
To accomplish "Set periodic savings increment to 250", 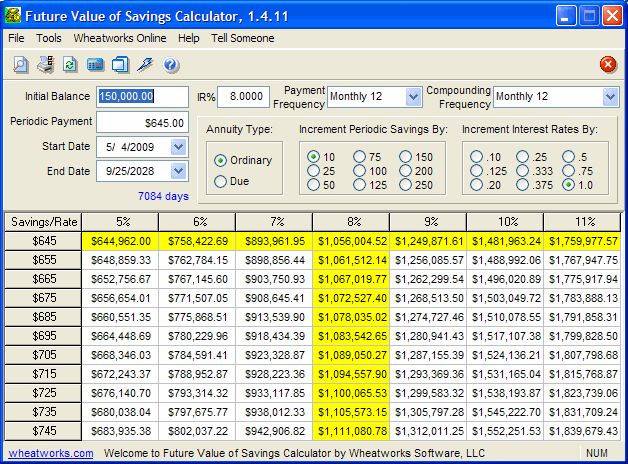I will (x=405, y=185).
